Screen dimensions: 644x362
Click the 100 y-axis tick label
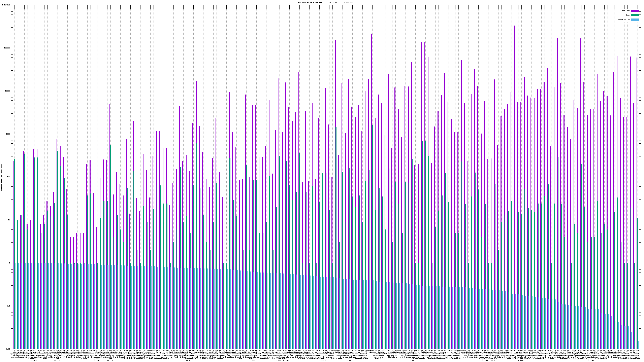tap(9, 177)
